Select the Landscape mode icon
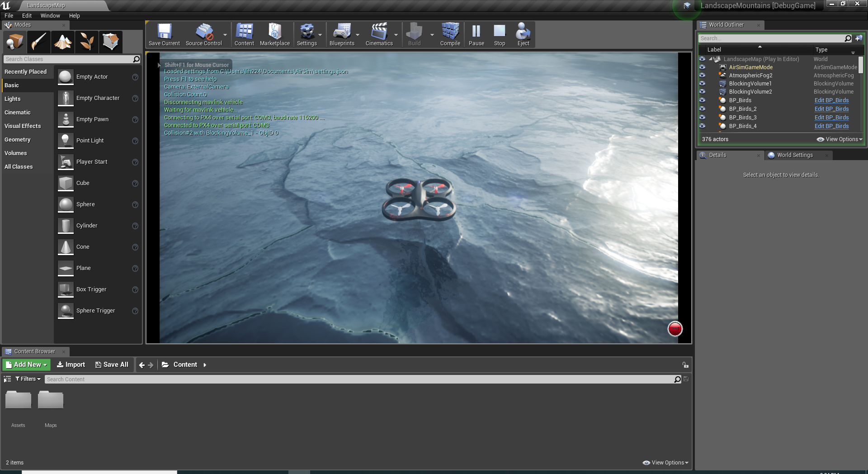The image size is (868, 474). (63, 42)
